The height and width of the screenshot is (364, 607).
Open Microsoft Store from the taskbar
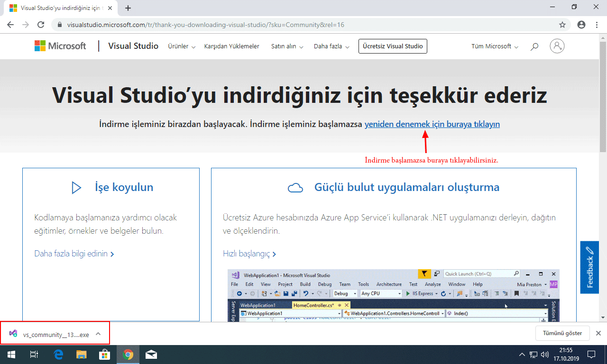pyautogui.click(x=104, y=355)
